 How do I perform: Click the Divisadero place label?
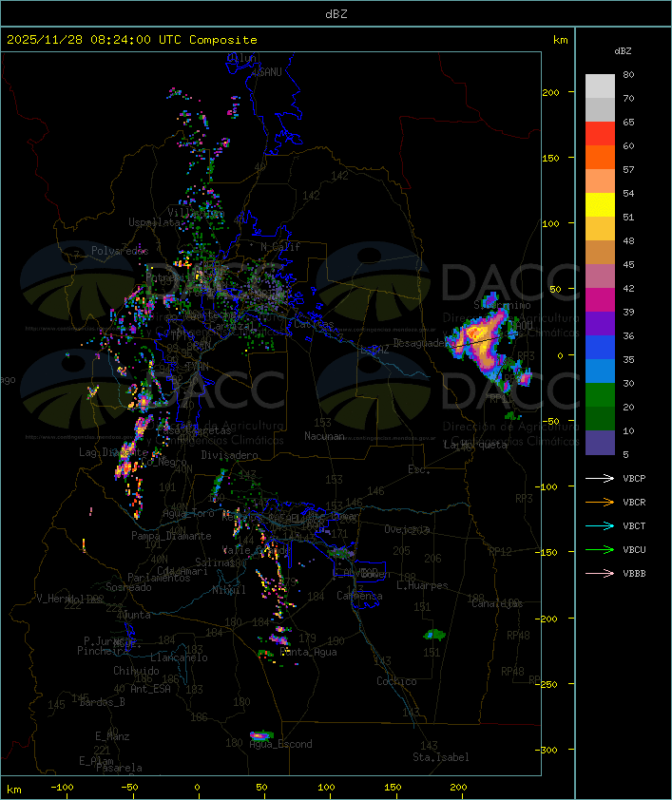229,454
